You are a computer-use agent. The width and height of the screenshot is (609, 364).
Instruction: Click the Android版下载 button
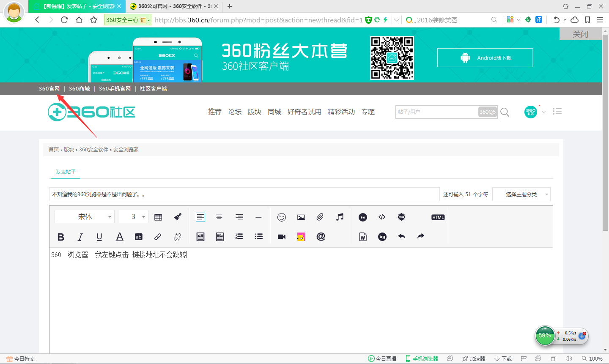(485, 58)
